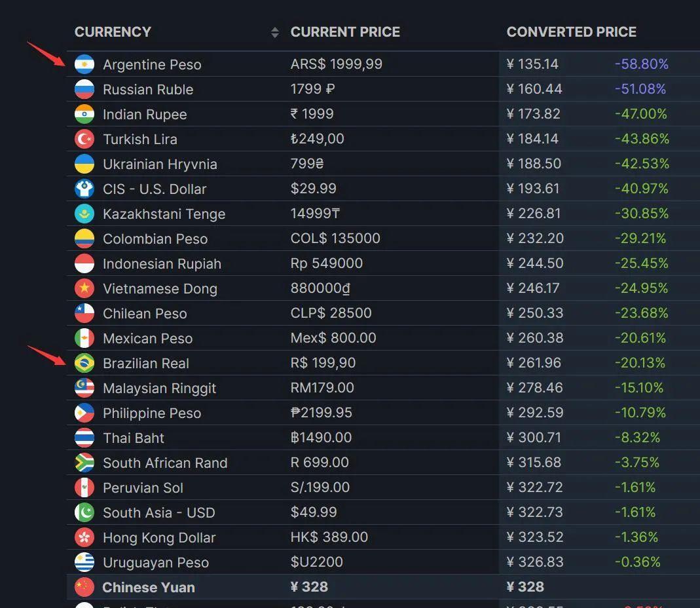Click the CURRENT PRICE column header
Image resolution: width=700 pixels, height=608 pixels.
click(x=345, y=32)
